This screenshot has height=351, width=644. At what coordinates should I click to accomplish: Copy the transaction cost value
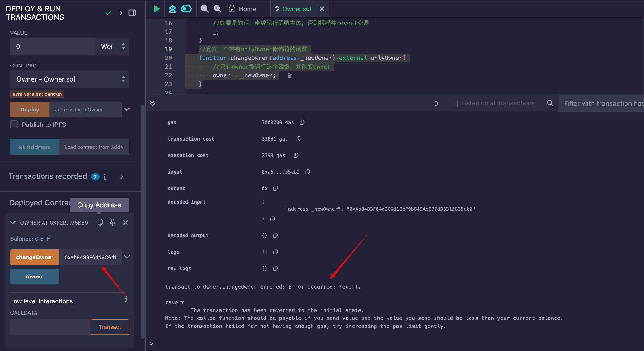tap(299, 139)
